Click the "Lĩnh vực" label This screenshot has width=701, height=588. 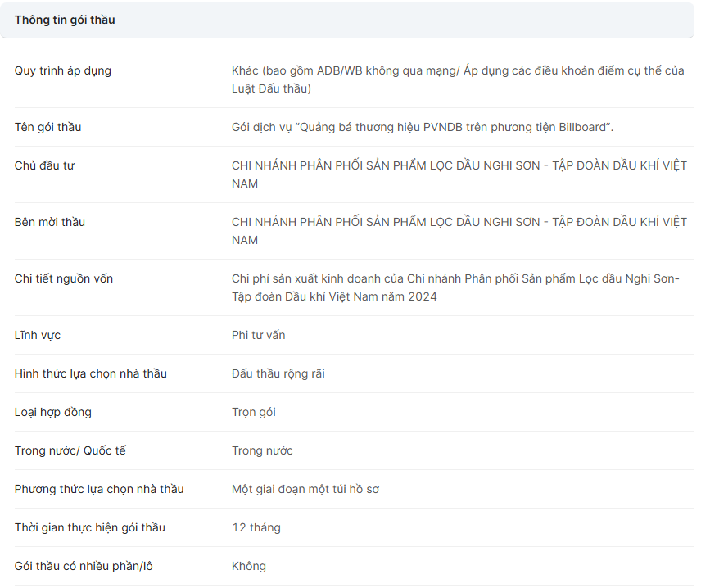(x=38, y=335)
